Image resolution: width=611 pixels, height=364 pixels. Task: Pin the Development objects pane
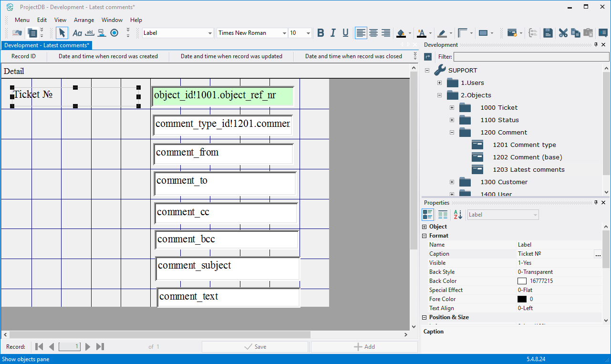[596, 45]
